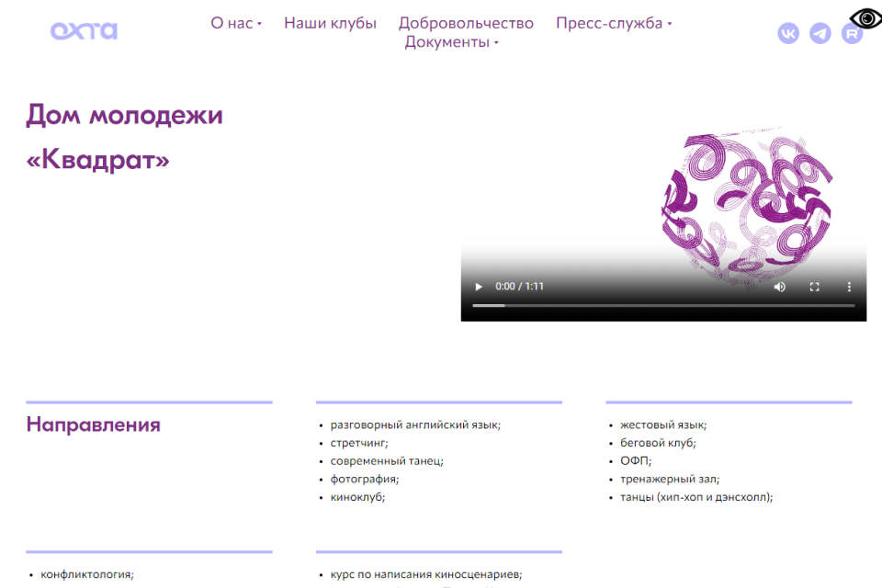Image resolution: width=882 pixels, height=588 pixels.
Task: Open video more options (three dots)
Action: (849, 287)
